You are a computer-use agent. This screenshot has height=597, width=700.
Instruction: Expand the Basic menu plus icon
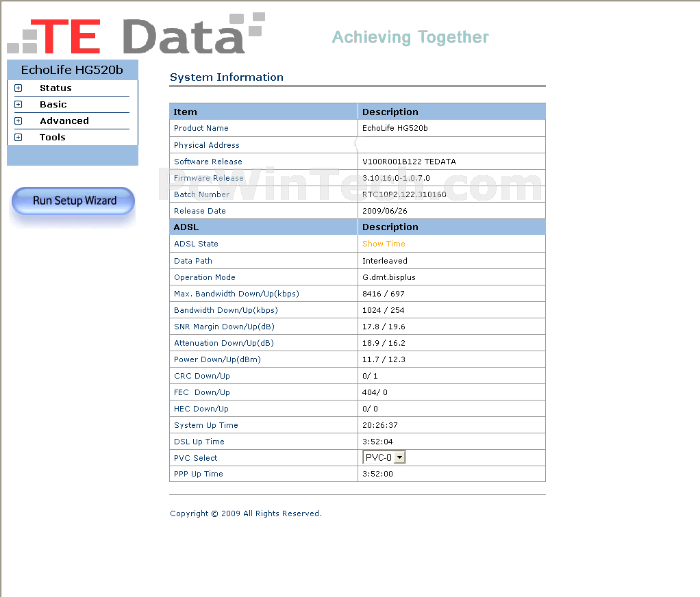pos(18,105)
